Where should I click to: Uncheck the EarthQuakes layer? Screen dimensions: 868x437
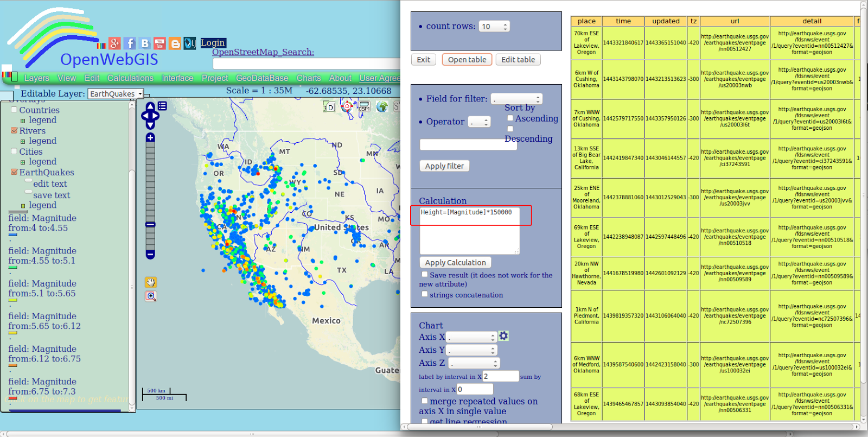[14, 172]
